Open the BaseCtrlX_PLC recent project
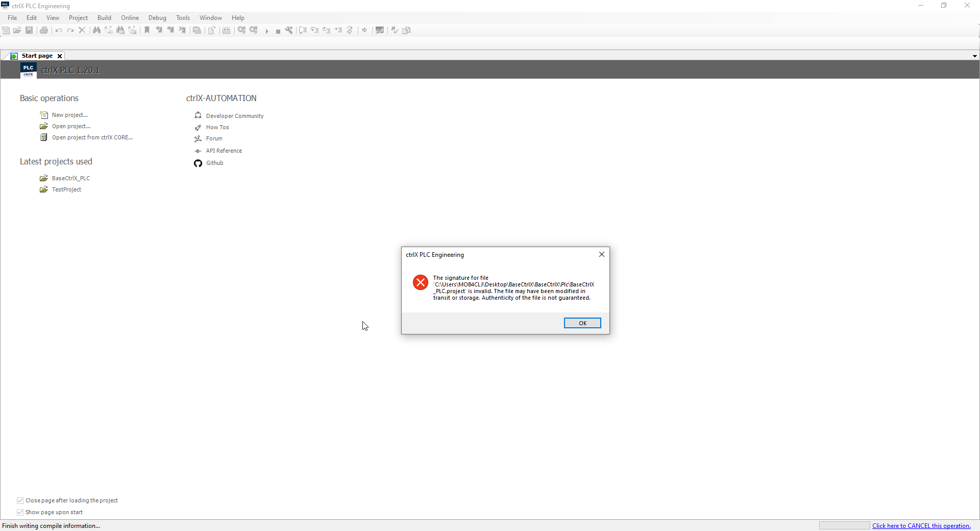 click(70, 178)
